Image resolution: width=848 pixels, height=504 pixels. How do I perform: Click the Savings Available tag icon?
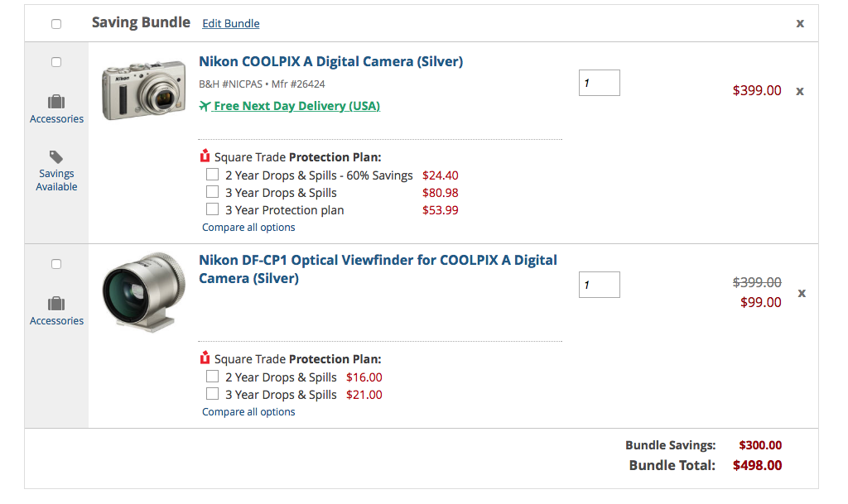pyautogui.click(x=56, y=157)
